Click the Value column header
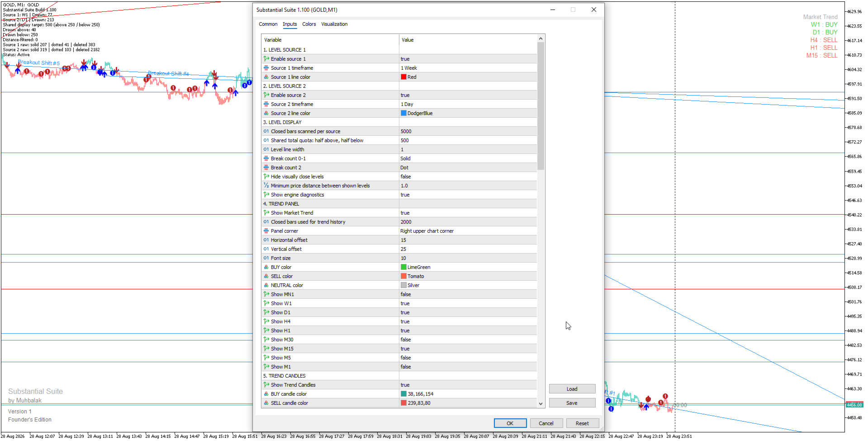This screenshot has height=441, width=868. 468,40
